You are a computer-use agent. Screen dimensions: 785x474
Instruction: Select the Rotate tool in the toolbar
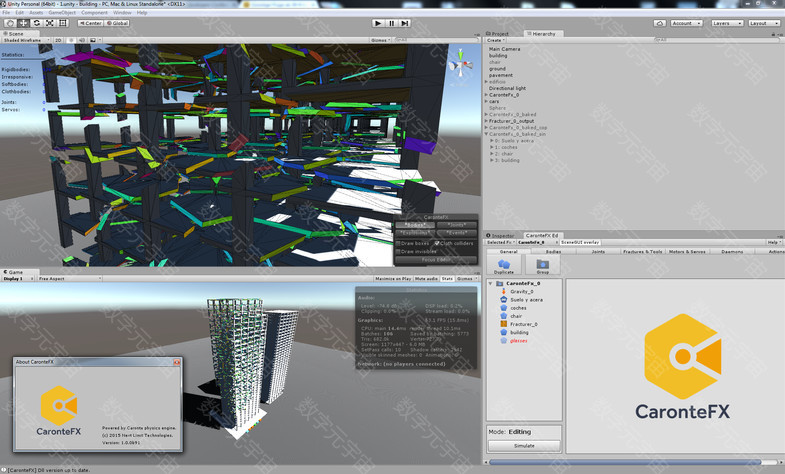tap(37, 23)
